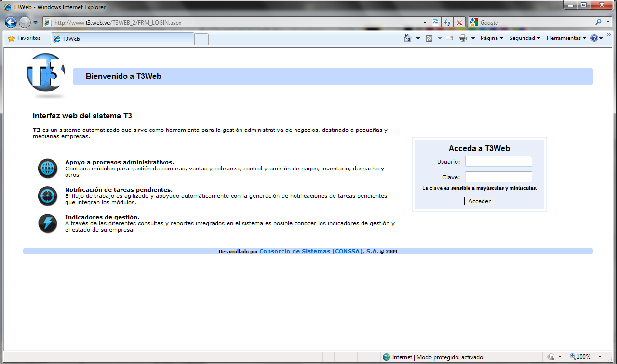Click the RSS feeds icon

pyautogui.click(x=429, y=38)
